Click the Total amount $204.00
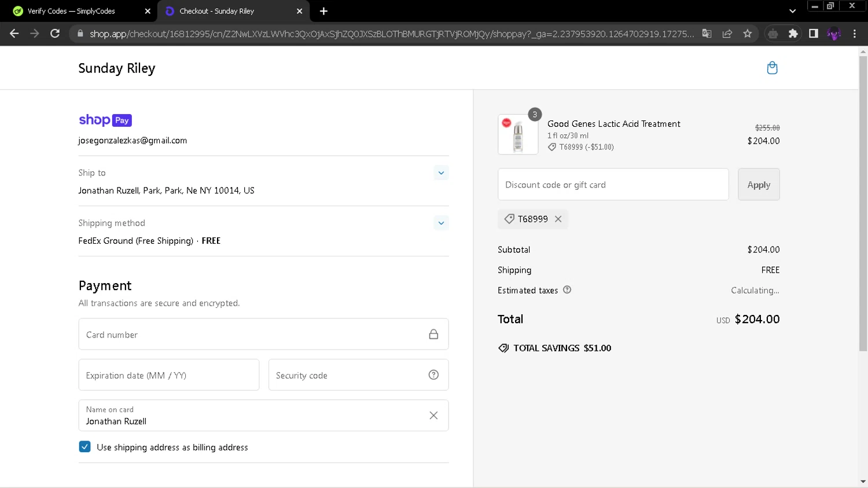This screenshot has width=868, height=488. [757, 319]
